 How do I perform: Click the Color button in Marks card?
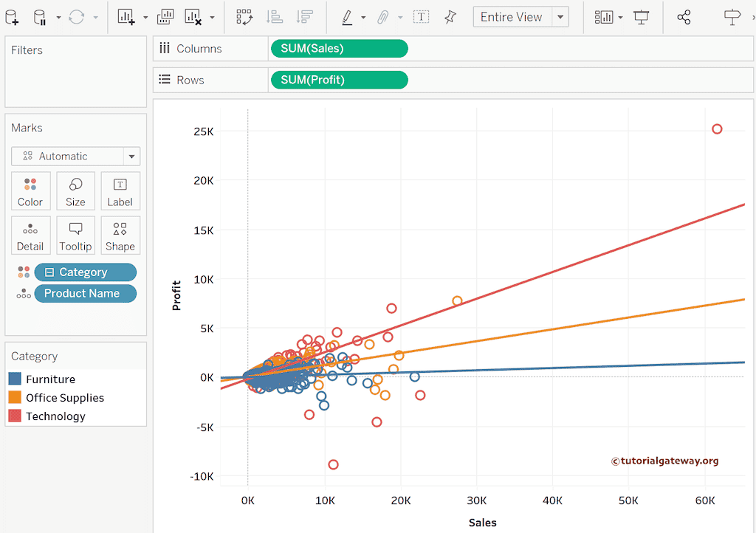(x=30, y=191)
